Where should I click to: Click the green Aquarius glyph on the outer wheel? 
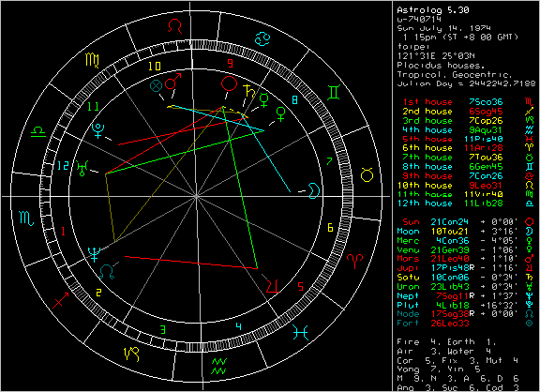click(219, 366)
